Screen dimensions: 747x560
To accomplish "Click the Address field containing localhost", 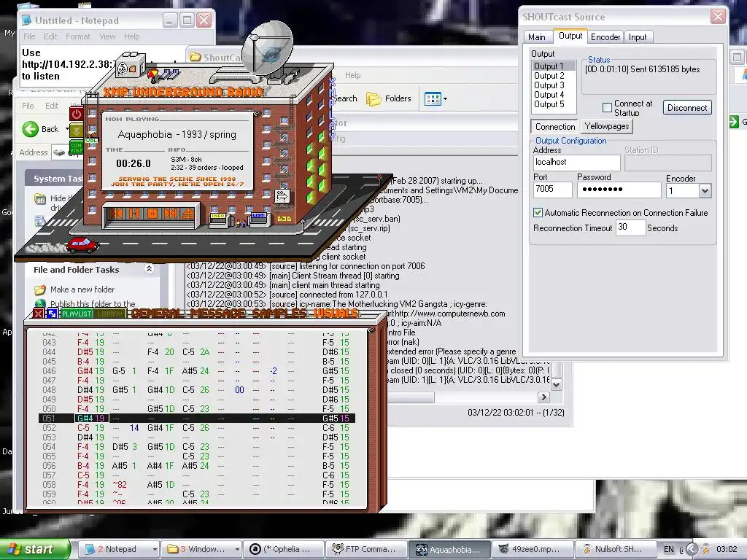I will [x=576, y=163].
